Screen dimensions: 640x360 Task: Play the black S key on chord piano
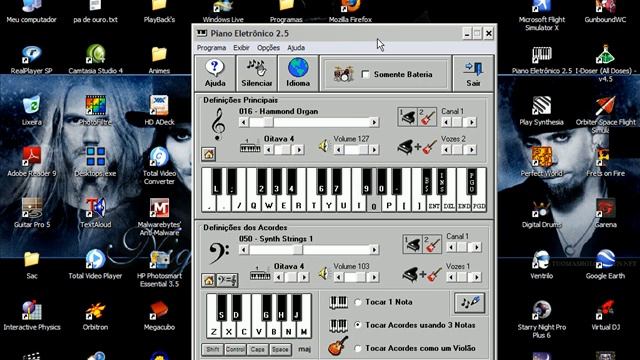tap(222, 308)
